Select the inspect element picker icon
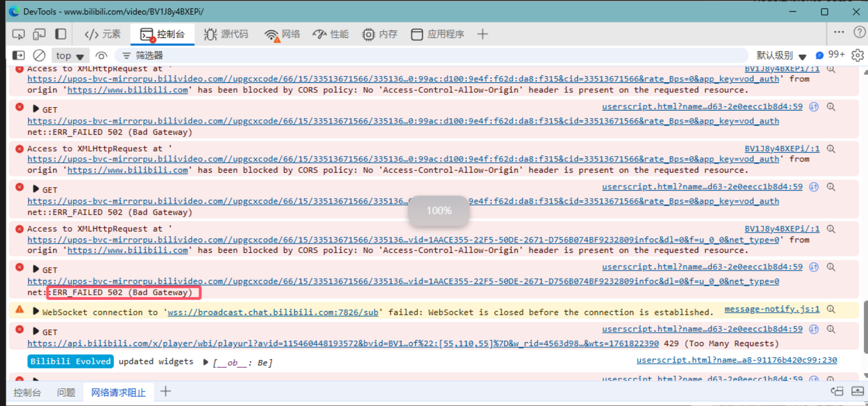 click(x=18, y=35)
